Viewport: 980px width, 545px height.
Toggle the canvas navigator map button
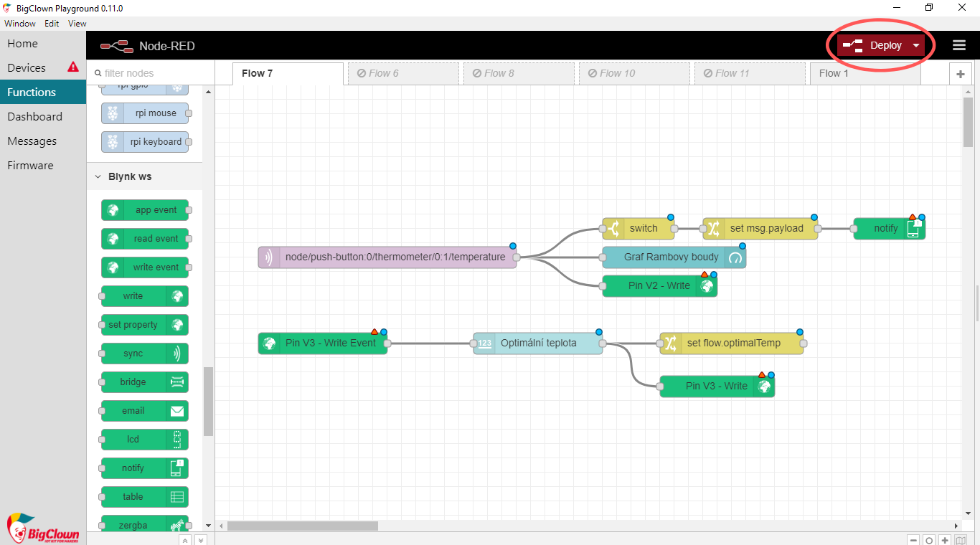[961, 541]
